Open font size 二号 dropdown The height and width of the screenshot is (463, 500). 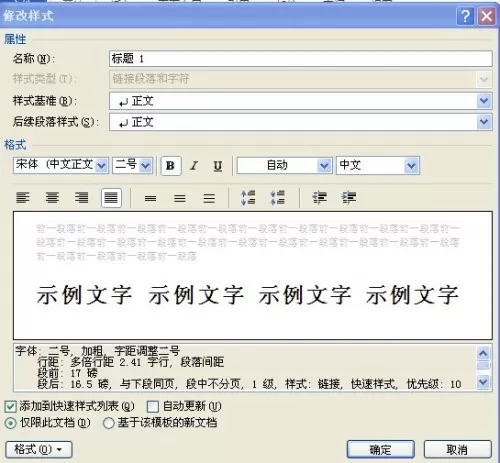(x=145, y=165)
